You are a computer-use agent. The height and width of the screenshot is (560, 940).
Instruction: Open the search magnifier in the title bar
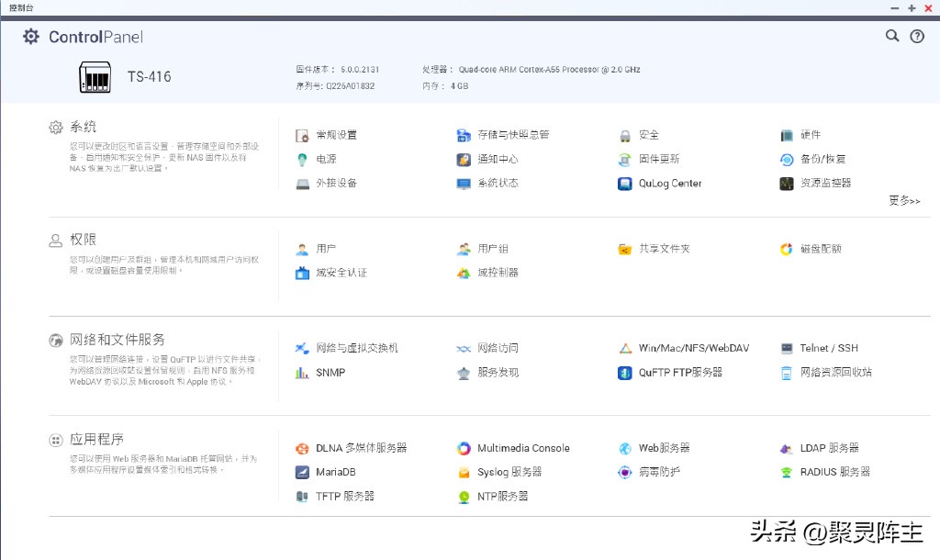891,36
